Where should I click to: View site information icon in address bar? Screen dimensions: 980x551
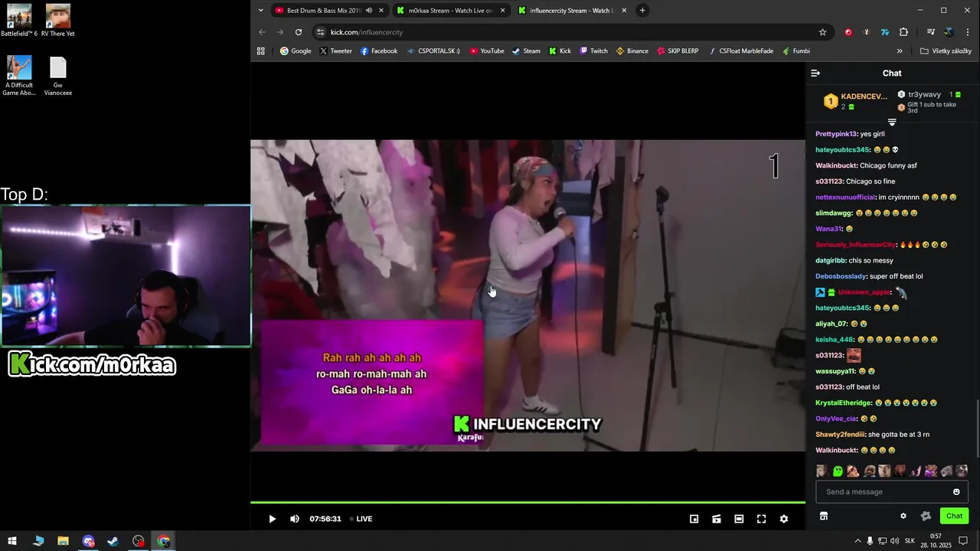321,32
